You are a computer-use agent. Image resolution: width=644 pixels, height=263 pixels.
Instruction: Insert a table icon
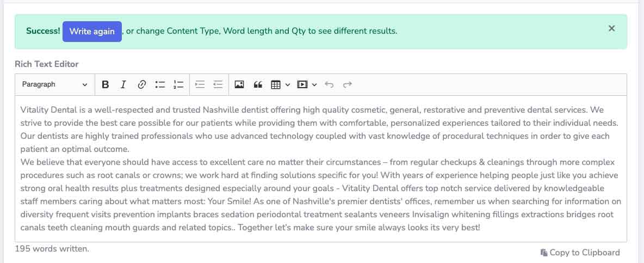[x=276, y=84]
